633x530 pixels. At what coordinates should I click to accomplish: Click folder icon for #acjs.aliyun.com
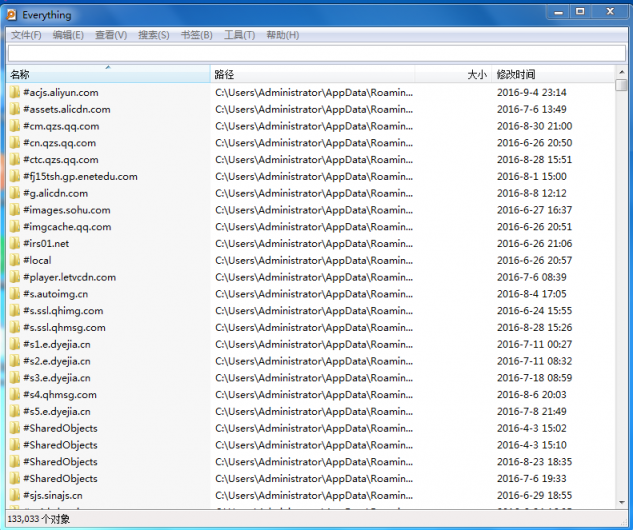click(x=15, y=93)
